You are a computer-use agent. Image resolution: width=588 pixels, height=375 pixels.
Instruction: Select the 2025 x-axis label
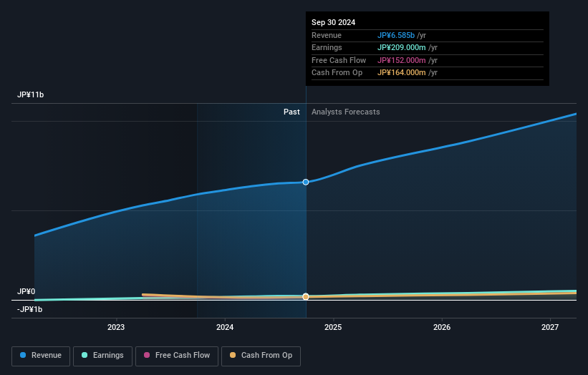point(333,327)
